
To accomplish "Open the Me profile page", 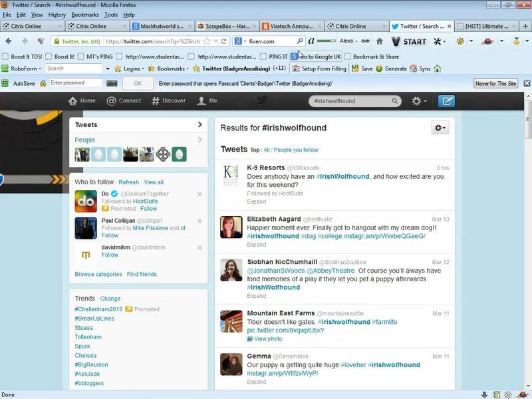I will pos(207,101).
